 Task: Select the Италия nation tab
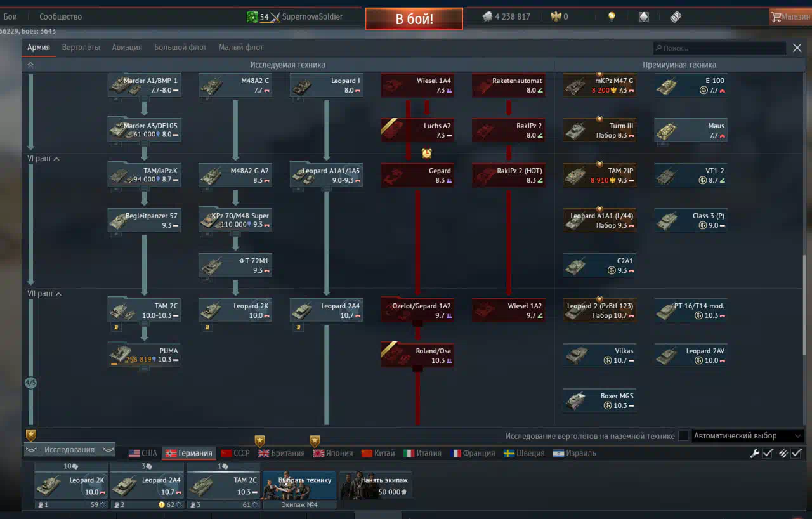tap(422, 453)
